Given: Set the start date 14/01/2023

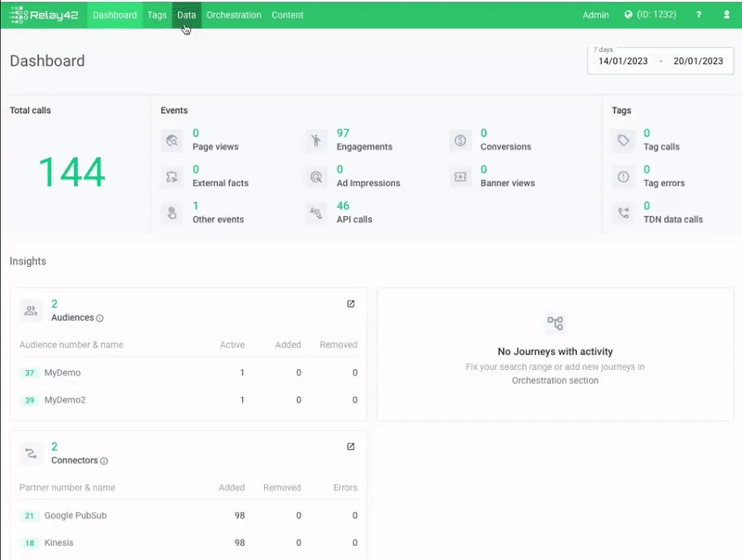Looking at the screenshot, I should click(622, 61).
